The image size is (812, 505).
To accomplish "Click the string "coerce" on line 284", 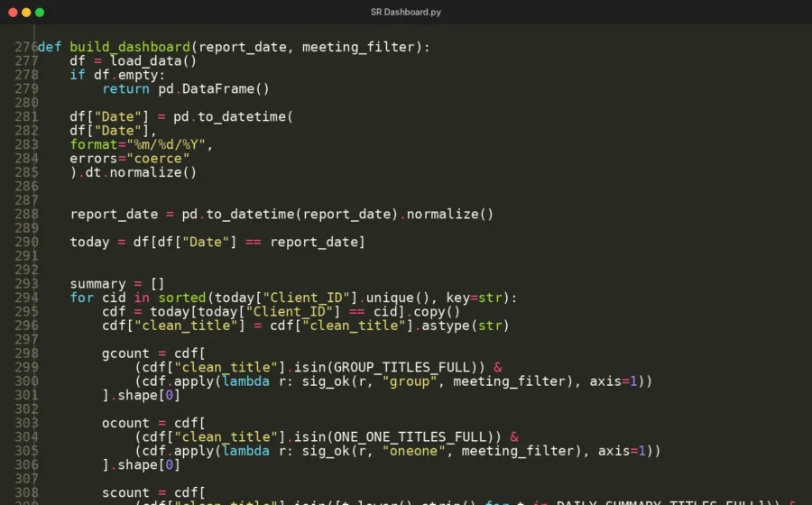I will click(x=158, y=159).
